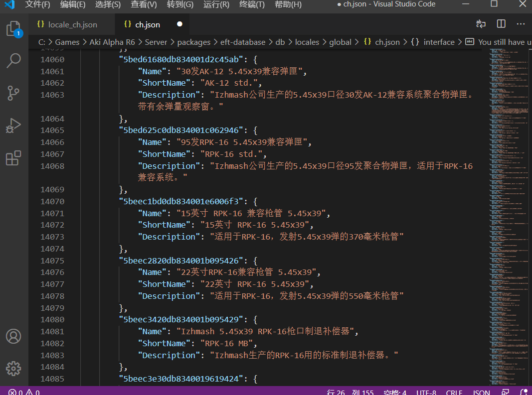Click the minimap code overview
Screen dimensions: 532x395
pos(509,217)
